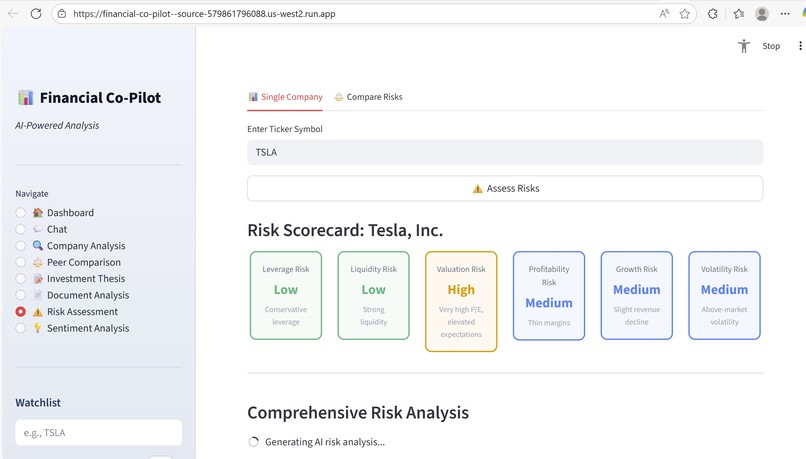Select the Investment Thesis radio button
806x459 pixels.
click(21, 279)
